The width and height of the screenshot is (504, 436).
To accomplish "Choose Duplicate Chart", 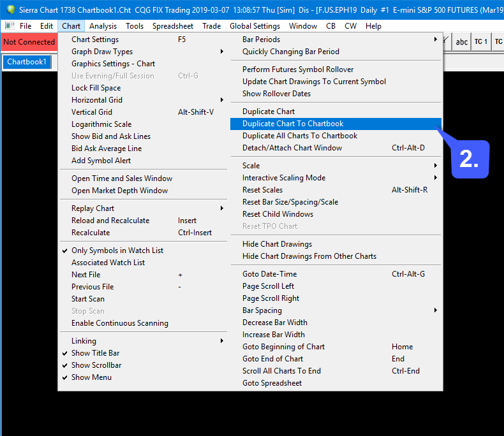I will tap(336, 112).
